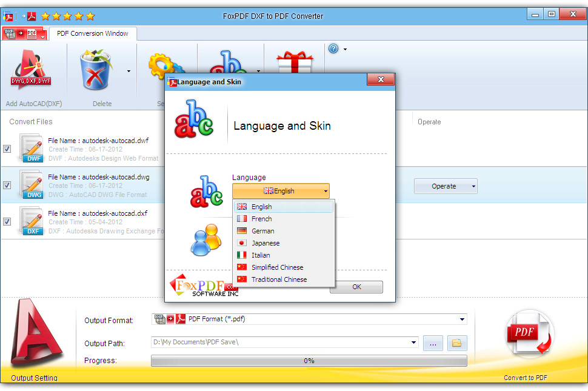588x391 pixels.
Task: Click the DXF file type icon
Action: (x=31, y=221)
